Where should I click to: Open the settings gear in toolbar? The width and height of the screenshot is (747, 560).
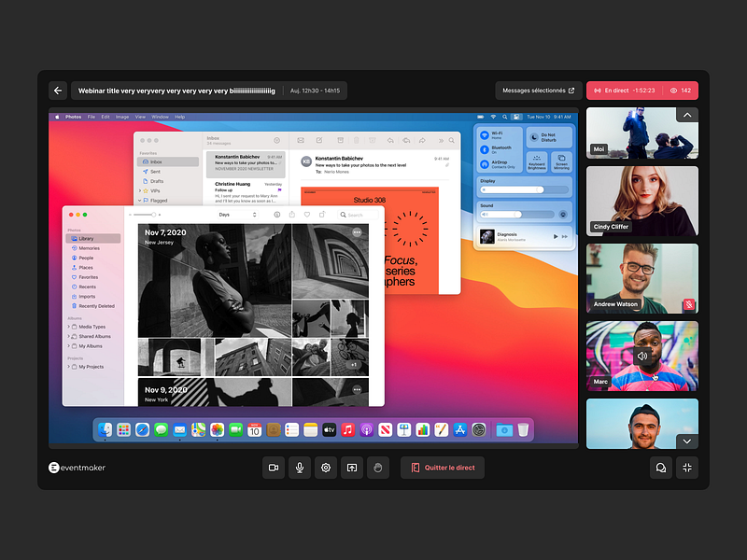pos(326,468)
